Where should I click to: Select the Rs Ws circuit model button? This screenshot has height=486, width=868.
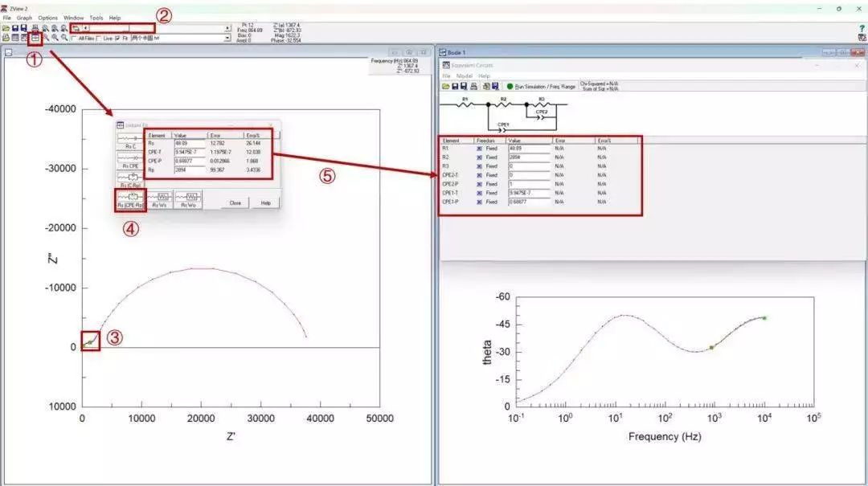[x=159, y=200]
